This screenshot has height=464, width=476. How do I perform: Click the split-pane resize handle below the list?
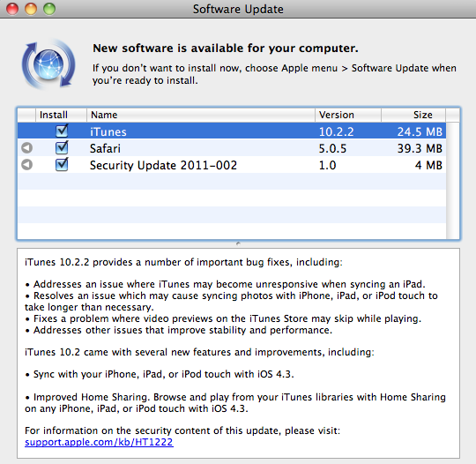point(238,243)
